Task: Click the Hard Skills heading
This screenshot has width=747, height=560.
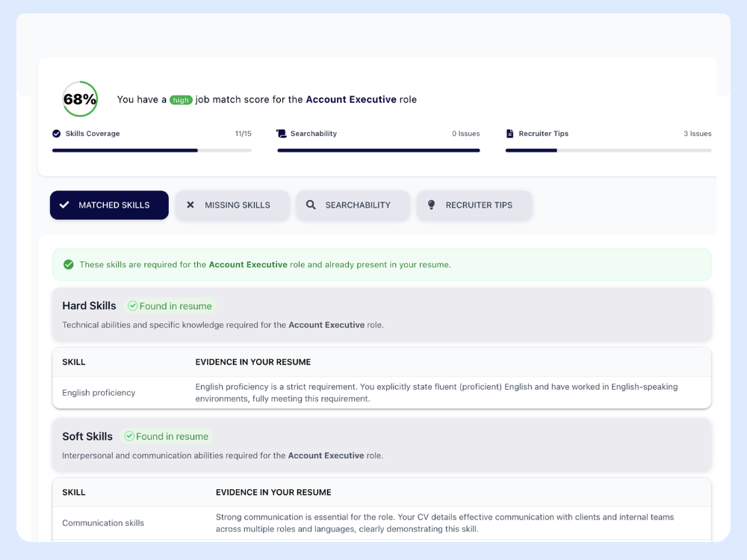Action: pyautogui.click(x=89, y=305)
